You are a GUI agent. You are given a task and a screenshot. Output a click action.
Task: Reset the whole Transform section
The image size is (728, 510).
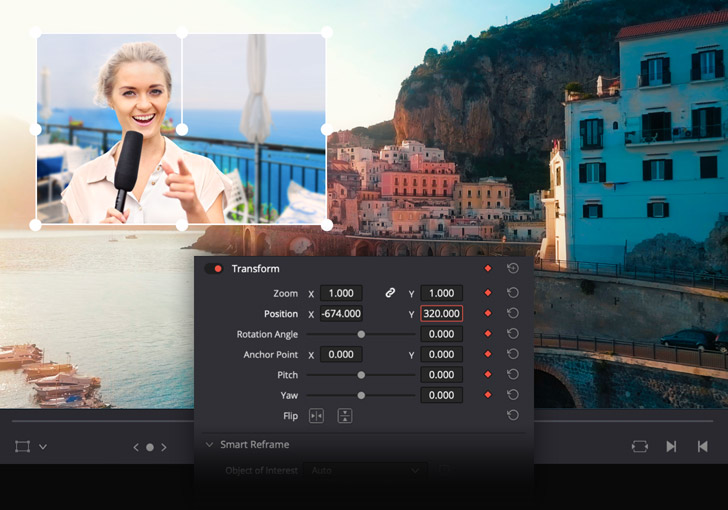[513, 269]
